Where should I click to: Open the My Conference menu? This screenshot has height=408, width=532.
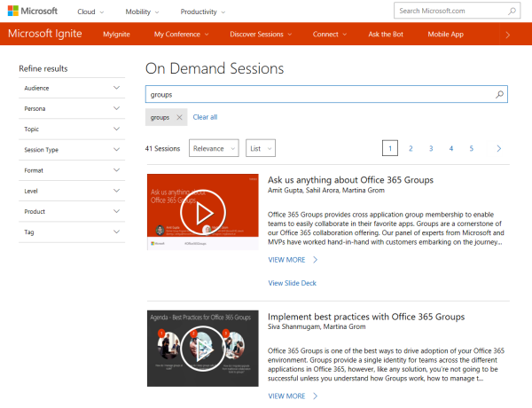click(181, 35)
